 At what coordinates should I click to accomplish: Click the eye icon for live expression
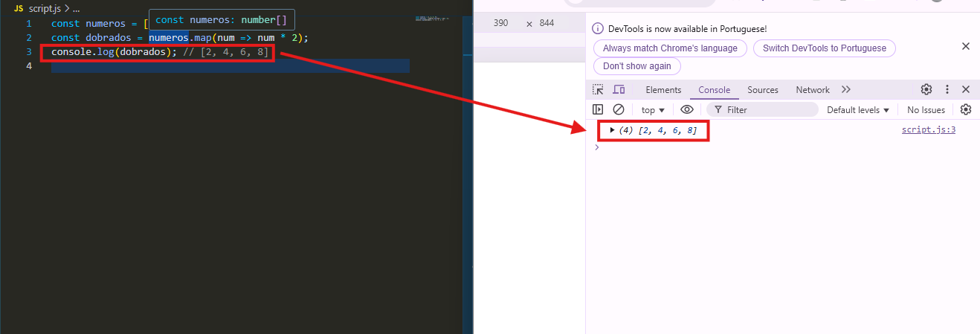pos(687,109)
